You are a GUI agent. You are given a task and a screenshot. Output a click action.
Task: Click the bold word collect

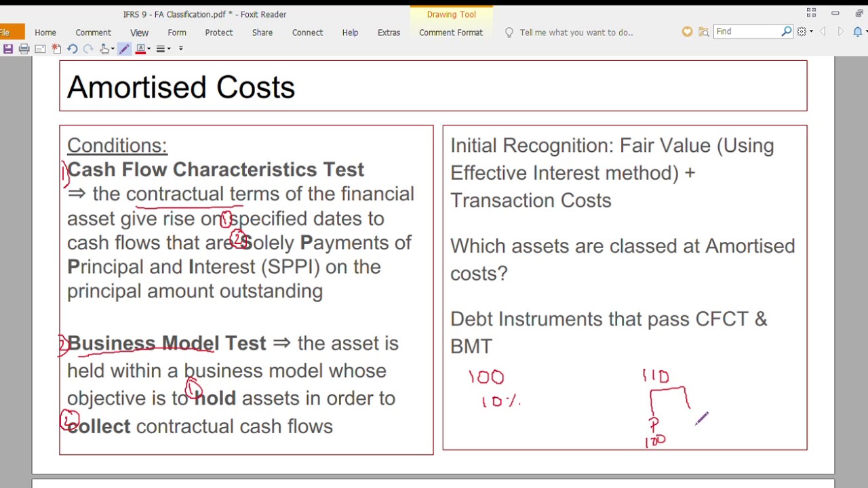[98, 426]
